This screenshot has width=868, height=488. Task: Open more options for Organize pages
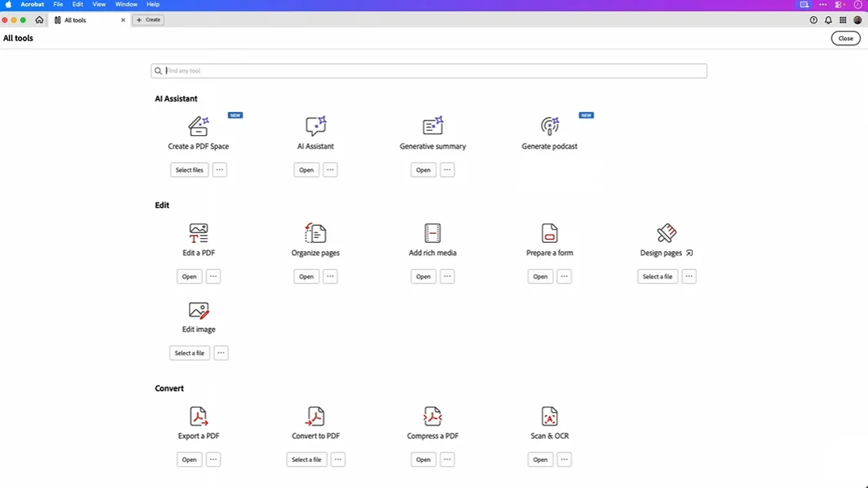(330, 277)
